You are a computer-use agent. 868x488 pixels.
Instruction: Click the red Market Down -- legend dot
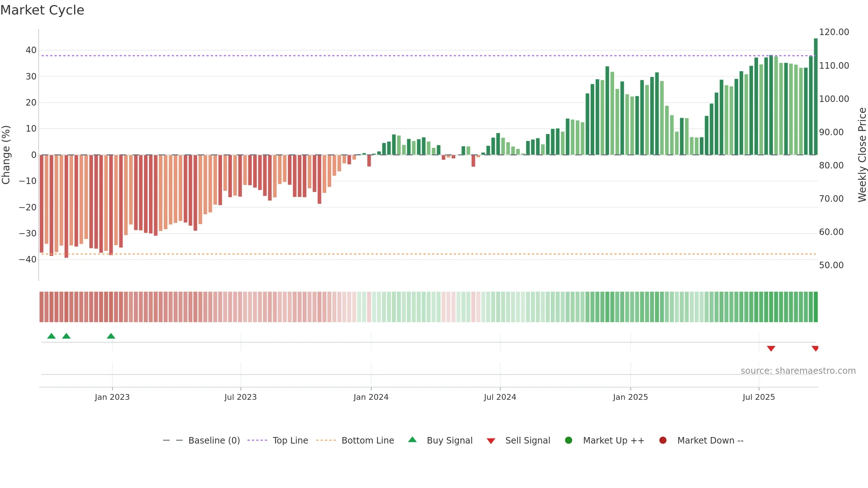[x=663, y=440]
